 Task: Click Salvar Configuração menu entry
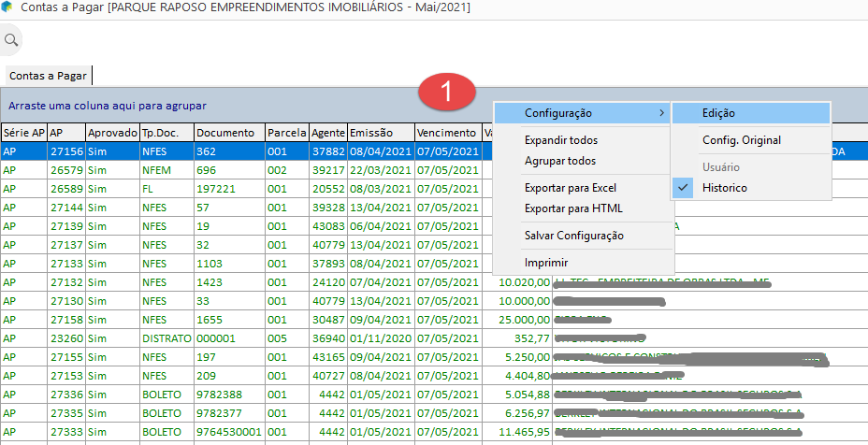[x=584, y=236]
